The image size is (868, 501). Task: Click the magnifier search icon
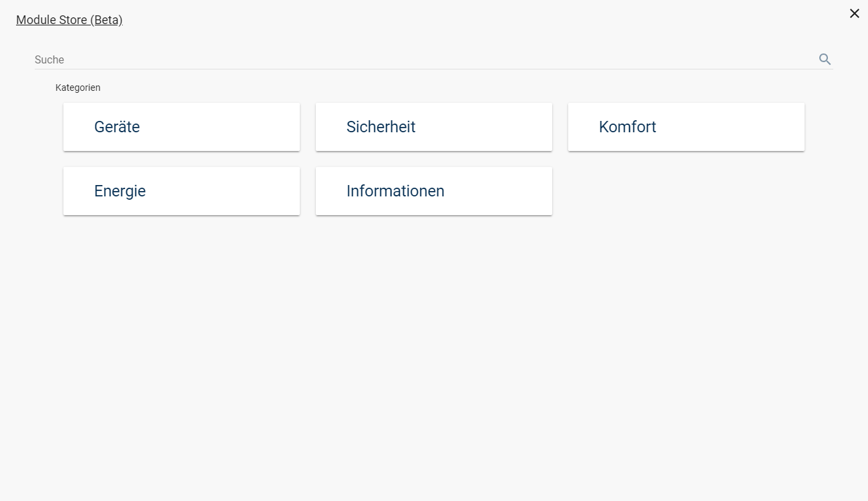[x=825, y=59]
